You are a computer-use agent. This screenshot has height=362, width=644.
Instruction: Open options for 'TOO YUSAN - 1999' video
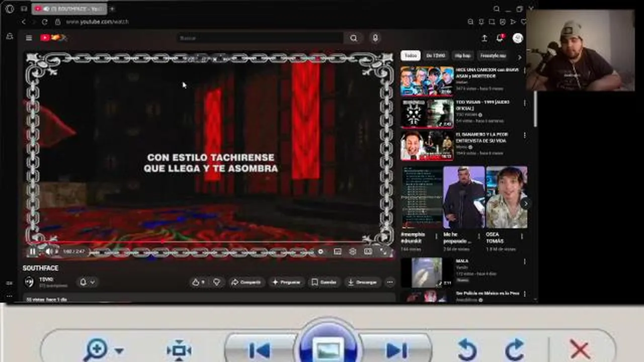(x=525, y=103)
